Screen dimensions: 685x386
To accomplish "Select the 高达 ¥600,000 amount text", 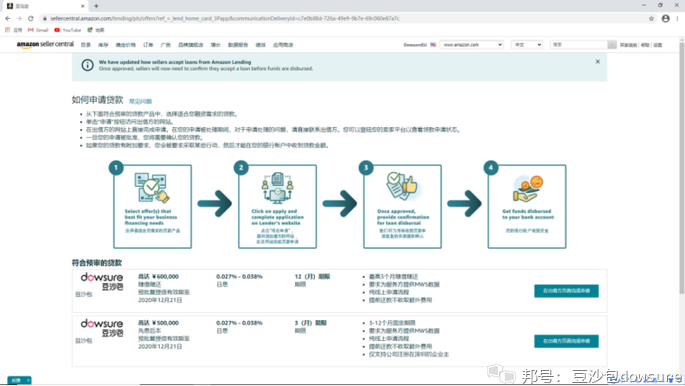I will 158,276.
